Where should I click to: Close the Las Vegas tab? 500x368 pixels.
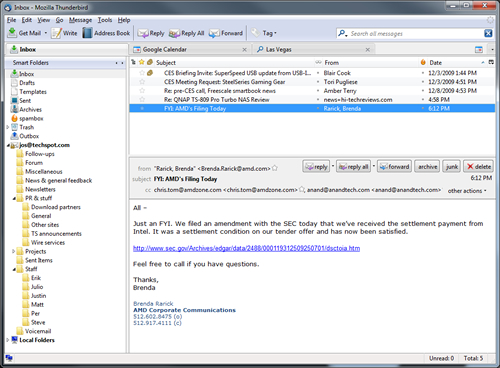tap(368, 50)
